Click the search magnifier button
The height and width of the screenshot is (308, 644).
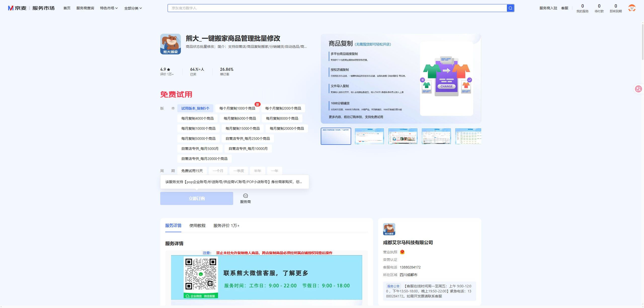(x=510, y=8)
